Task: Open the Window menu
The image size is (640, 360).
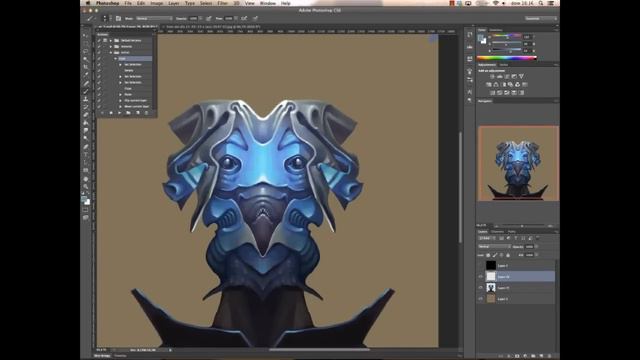Action: tap(268, 3)
